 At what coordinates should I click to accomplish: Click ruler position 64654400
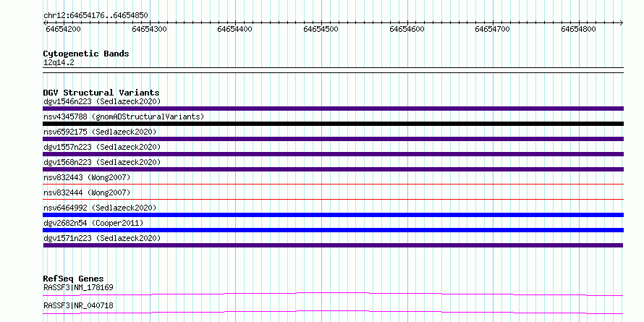(235, 29)
